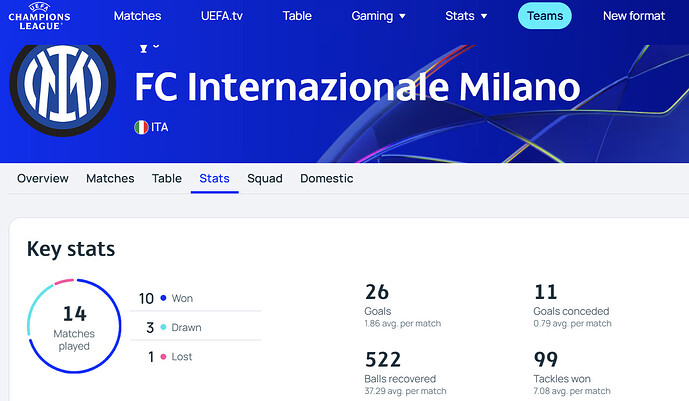Screen dimensions: 689x401
Task: Switch to the Overview tab
Action: [x=43, y=178]
